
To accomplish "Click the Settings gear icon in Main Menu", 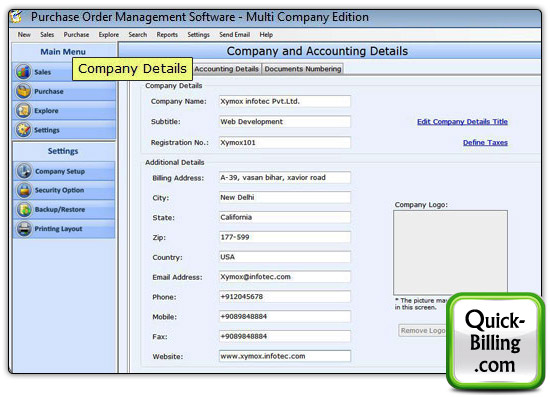I will (x=24, y=130).
